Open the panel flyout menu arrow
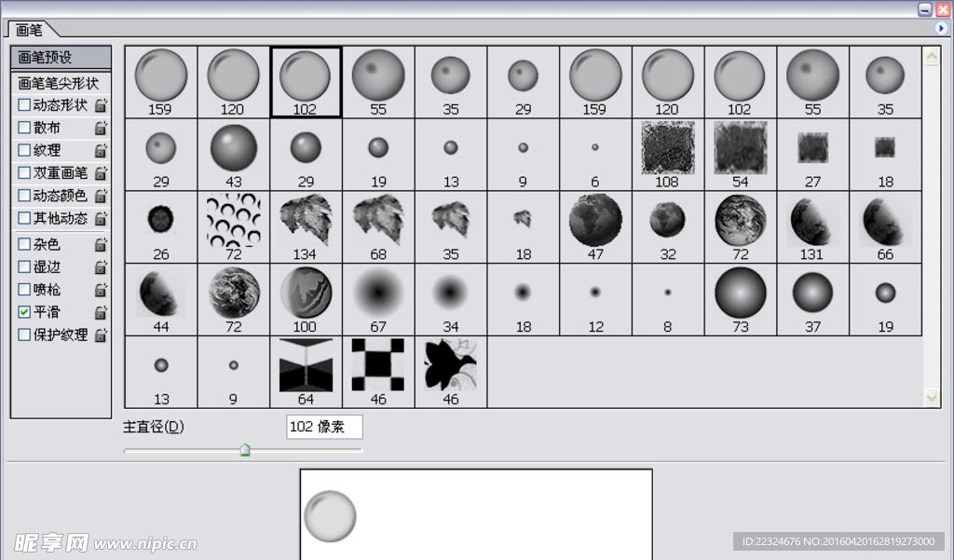The width and height of the screenshot is (954, 560). [941, 28]
